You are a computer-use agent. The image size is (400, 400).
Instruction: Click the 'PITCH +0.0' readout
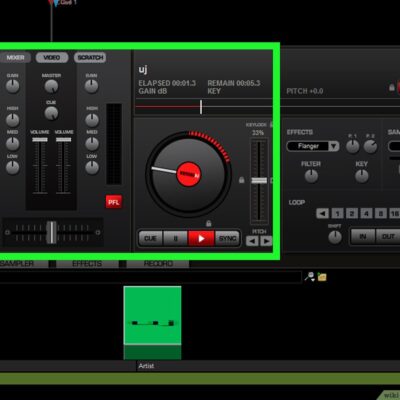point(305,91)
